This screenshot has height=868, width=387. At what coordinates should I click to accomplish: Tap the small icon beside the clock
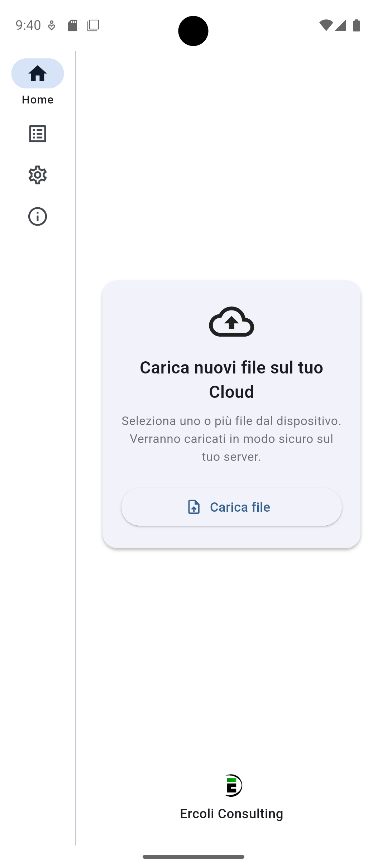[x=52, y=25]
